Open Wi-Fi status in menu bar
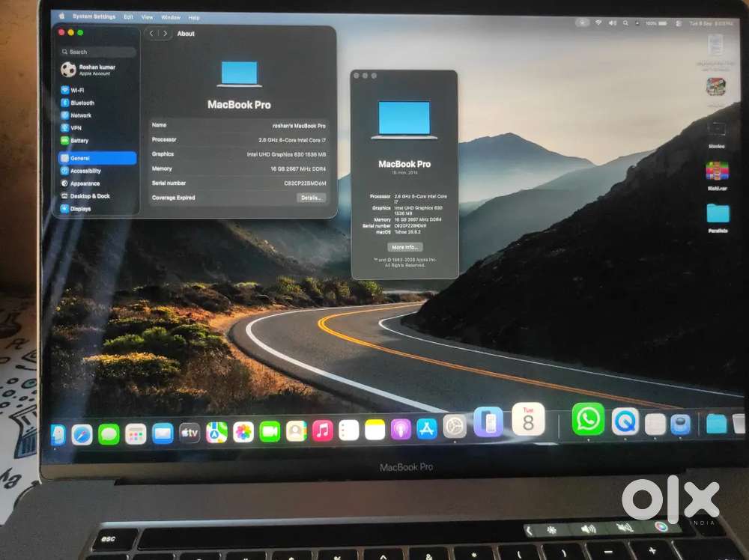The width and height of the screenshot is (749, 560). click(x=598, y=23)
